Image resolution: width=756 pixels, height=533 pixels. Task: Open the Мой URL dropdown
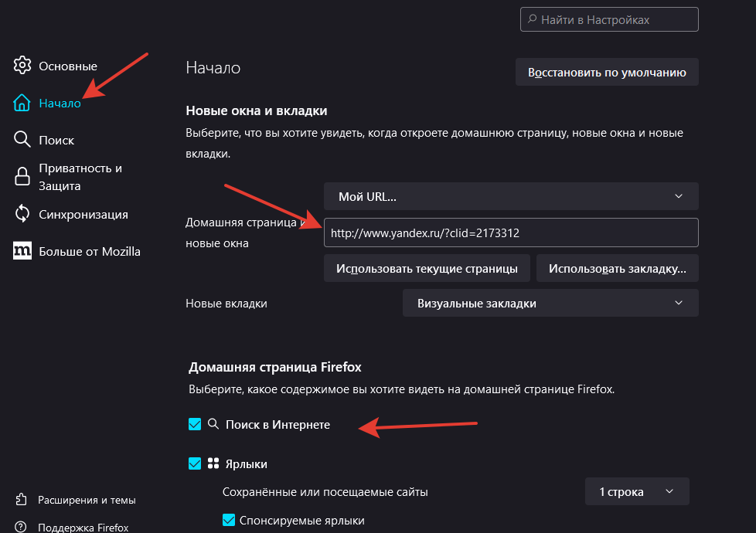(510, 196)
